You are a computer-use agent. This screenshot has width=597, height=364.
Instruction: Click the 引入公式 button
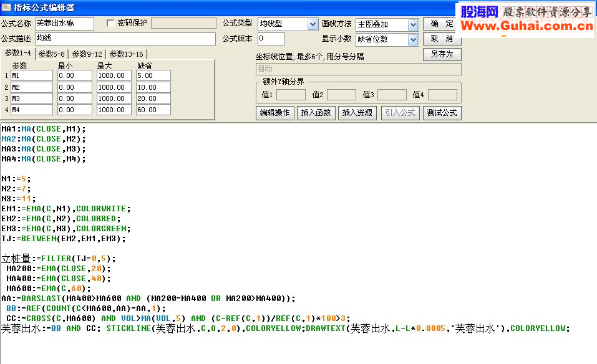click(x=400, y=113)
